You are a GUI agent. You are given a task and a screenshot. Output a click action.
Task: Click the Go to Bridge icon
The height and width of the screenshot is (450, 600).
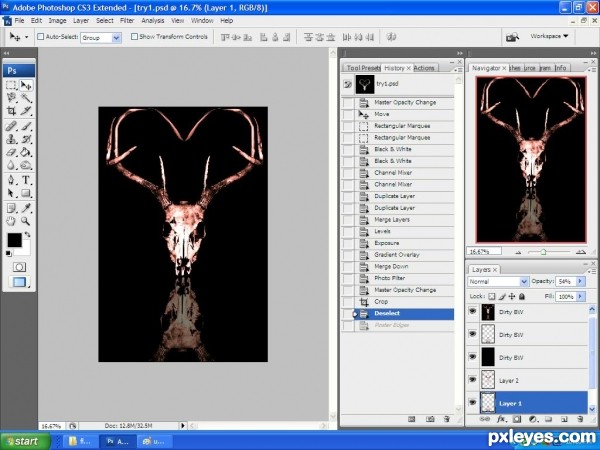[x=512, y=37]
